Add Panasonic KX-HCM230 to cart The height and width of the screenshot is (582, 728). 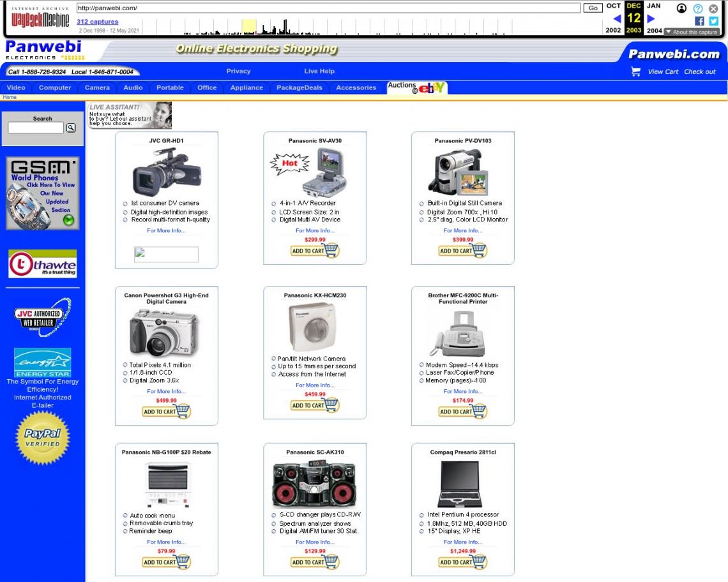coord(315,405)
